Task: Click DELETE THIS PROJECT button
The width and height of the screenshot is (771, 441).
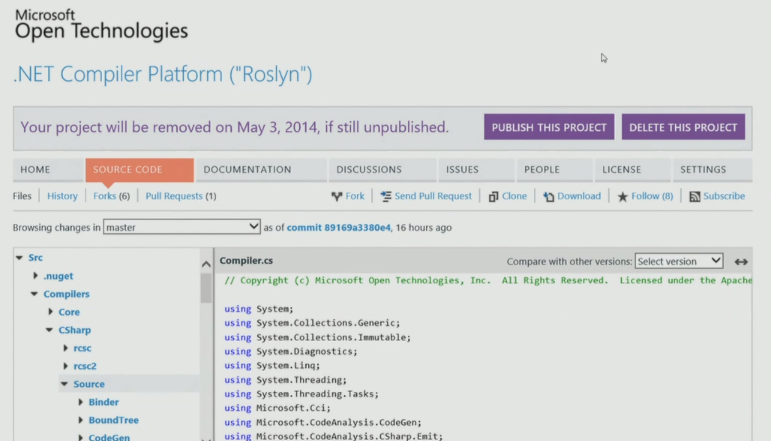Action: tap(683, 127)
